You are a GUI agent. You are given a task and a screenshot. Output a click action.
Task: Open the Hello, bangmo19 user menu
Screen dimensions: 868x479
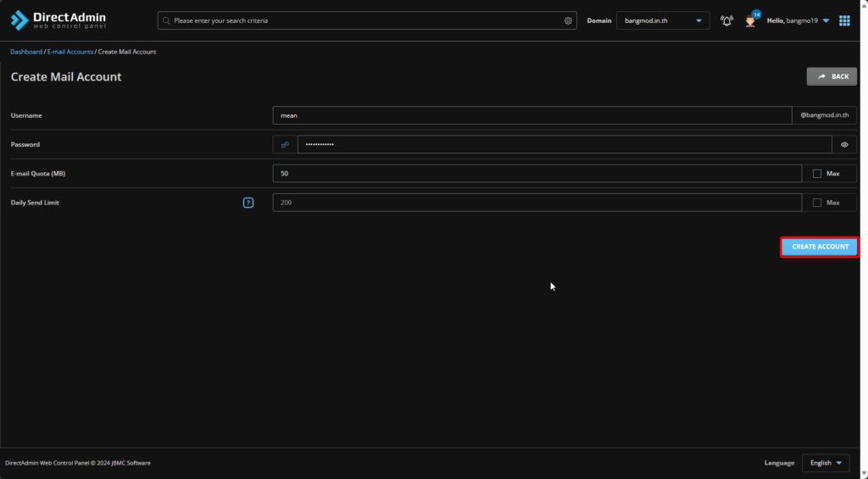click(x=798, y=20)
